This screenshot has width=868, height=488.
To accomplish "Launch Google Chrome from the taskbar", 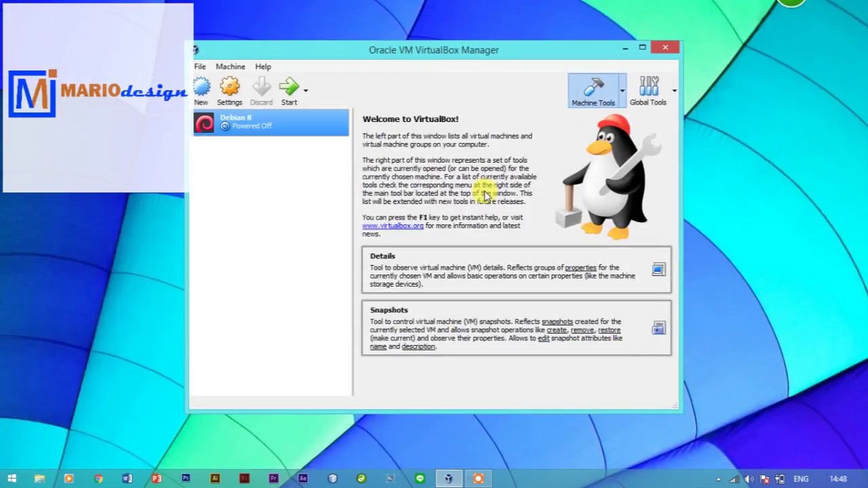I will [x=98, y=479].
